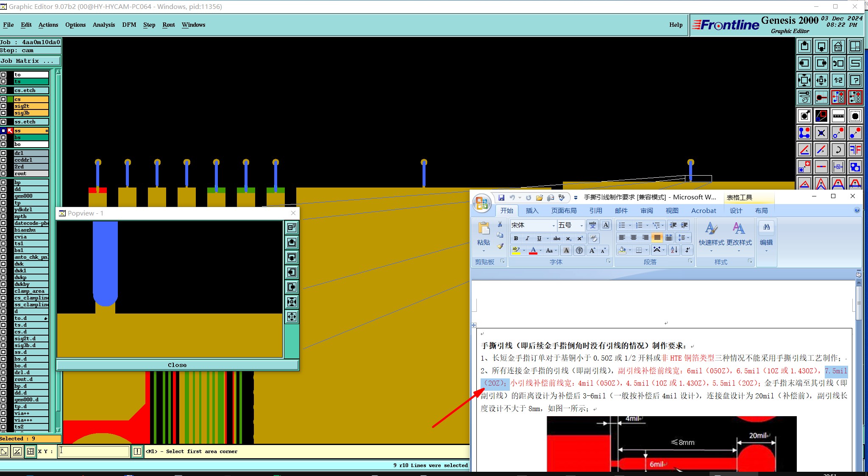Click the rotate feature arrow icon
This screenshot has width=868, height=476.
(838, 150)
